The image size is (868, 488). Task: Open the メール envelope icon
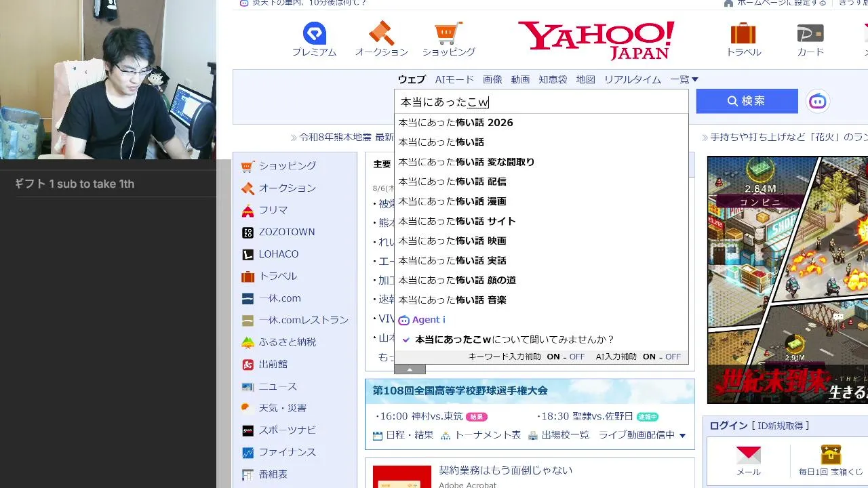coord(748,454)
